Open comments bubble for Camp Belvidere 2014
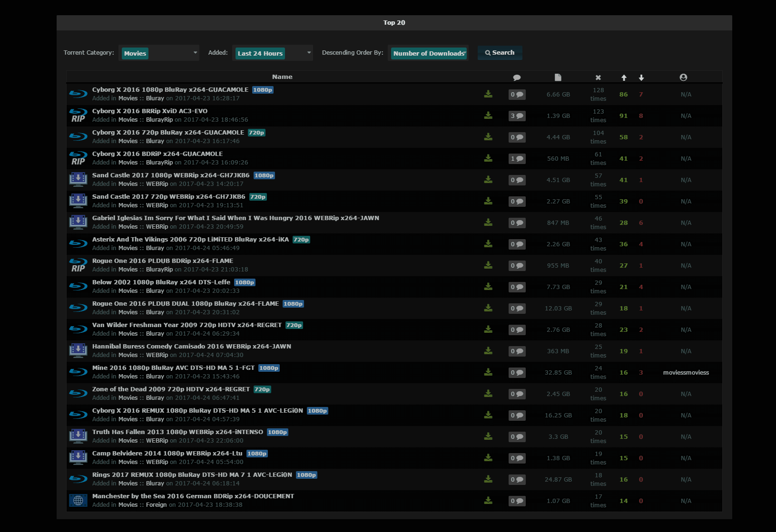Screen dimensions: 776x532 pyautogui.click(x=517, y=458)
